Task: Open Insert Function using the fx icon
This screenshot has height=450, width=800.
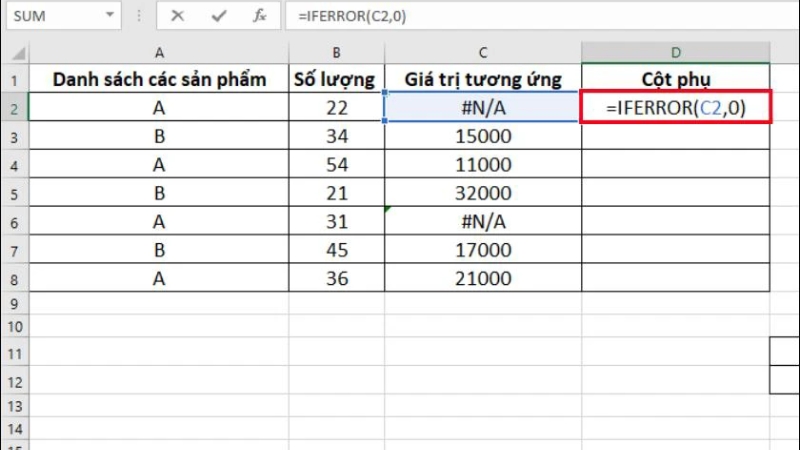Action: pyautogui.click(x=259, y=16)
